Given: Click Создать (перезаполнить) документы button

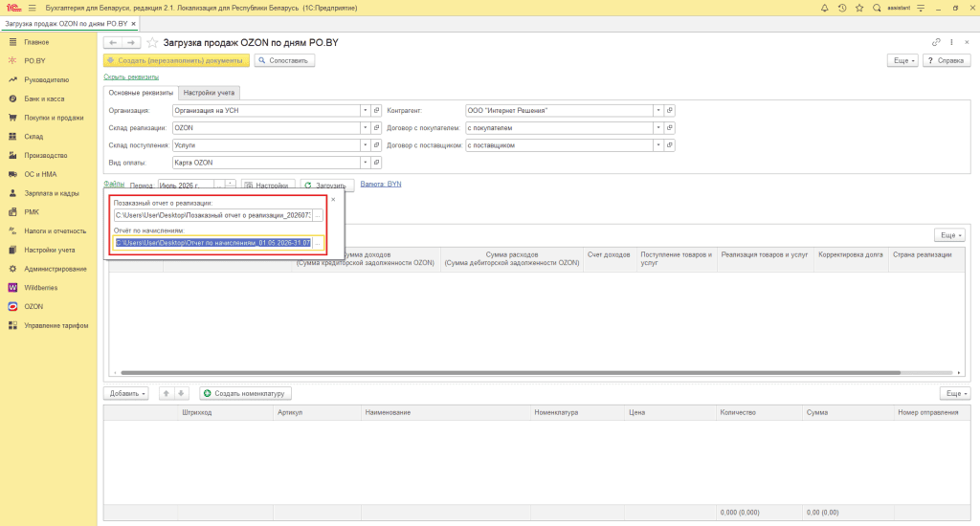Looking at the screenshot, I should [x=176, y=60].
